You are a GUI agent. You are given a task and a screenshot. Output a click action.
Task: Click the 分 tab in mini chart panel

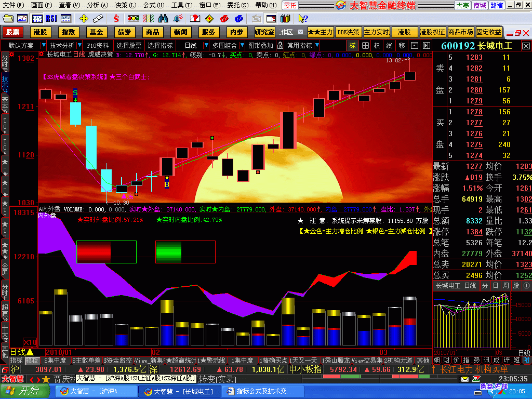[x=485, y=286]
